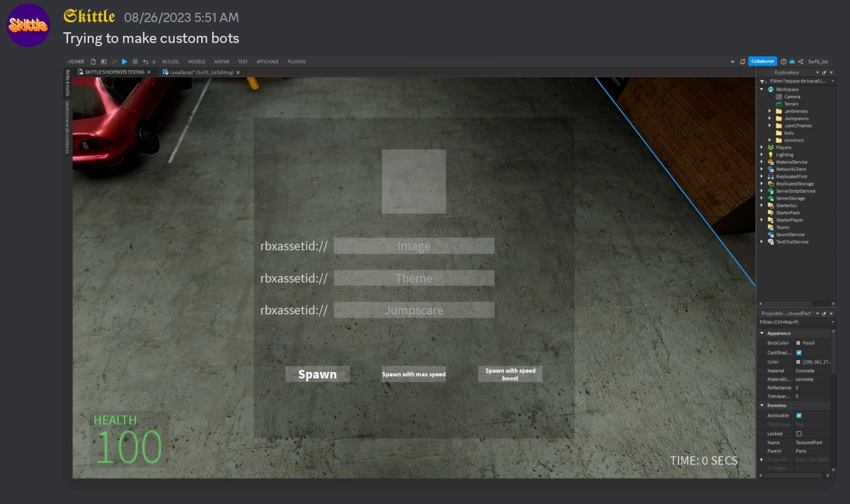This screenshot has height=504, width=850.
Task: Click the filter funnel icon in Explorateur
Action: click(763, 81)
